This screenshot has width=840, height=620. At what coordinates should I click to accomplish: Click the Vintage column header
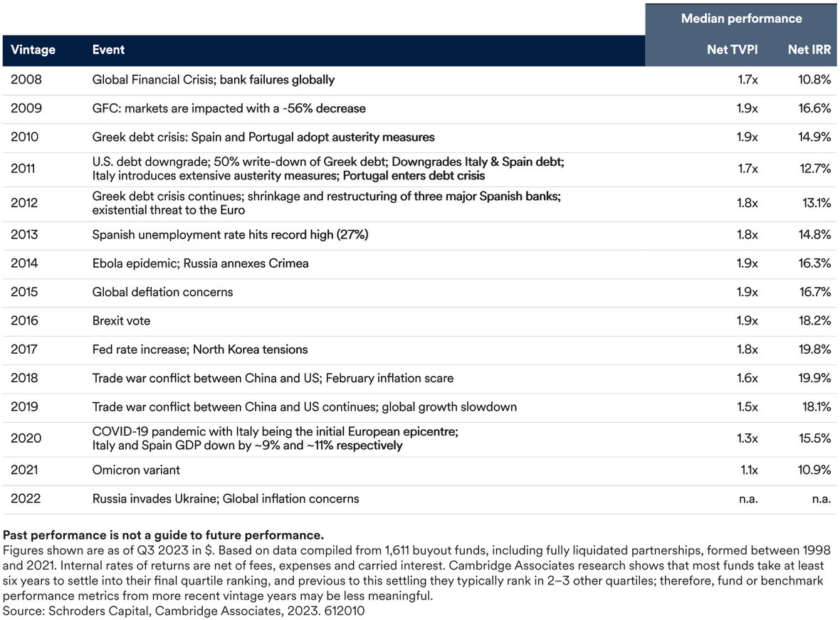33,50
